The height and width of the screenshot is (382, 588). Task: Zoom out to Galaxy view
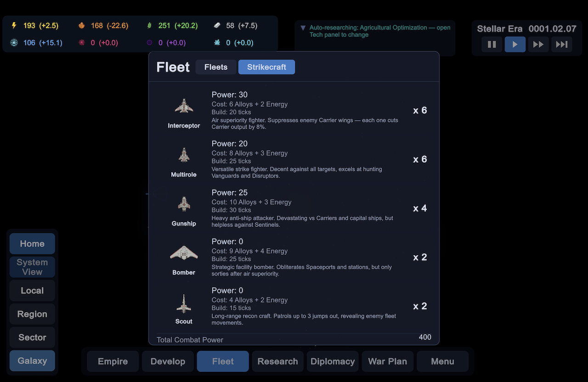point(32,361)
